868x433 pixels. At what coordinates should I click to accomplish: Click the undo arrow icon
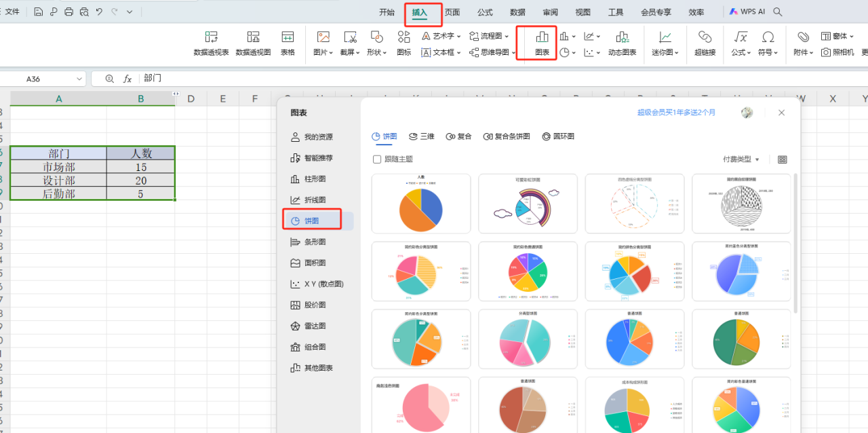click(99, 12)
